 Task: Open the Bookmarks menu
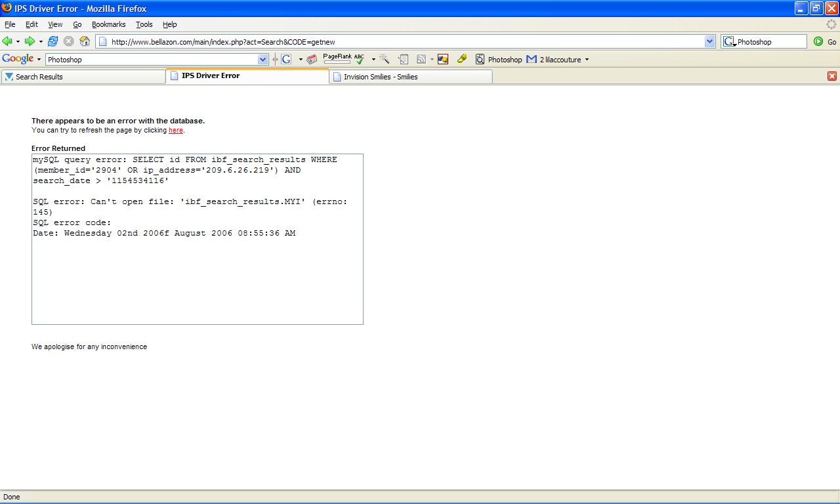pos(108,24)
